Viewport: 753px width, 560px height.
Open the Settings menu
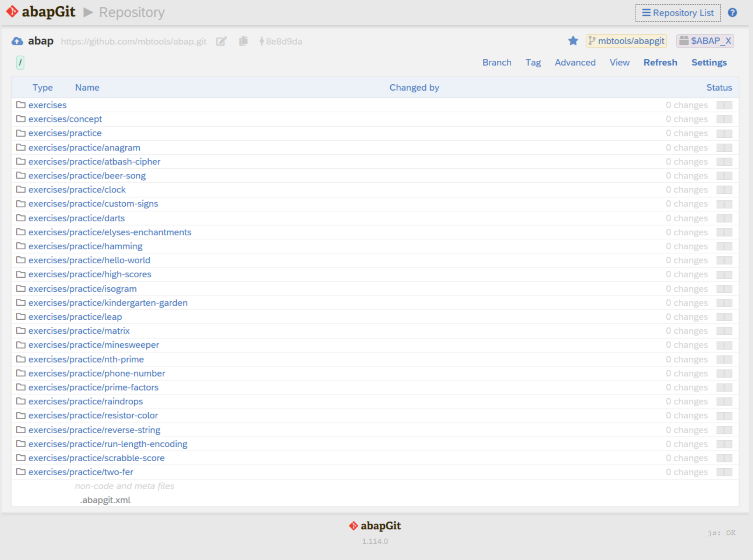tap(709, 63)
